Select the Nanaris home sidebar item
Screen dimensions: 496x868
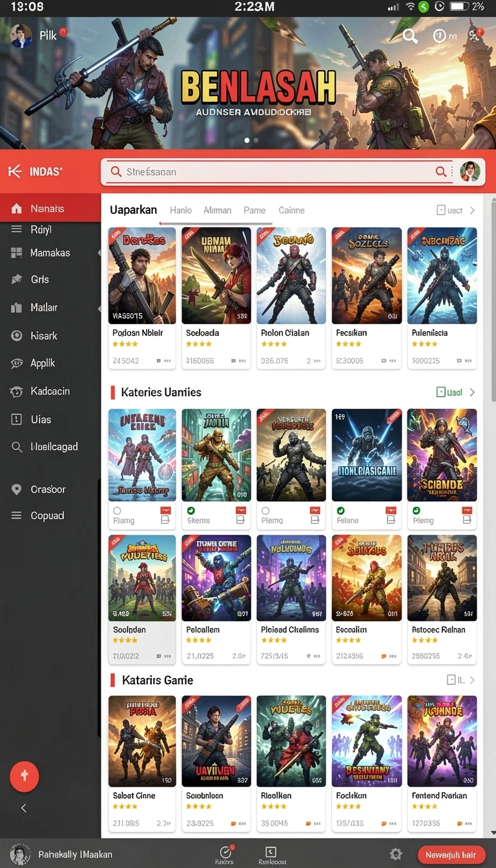(50, 209)
